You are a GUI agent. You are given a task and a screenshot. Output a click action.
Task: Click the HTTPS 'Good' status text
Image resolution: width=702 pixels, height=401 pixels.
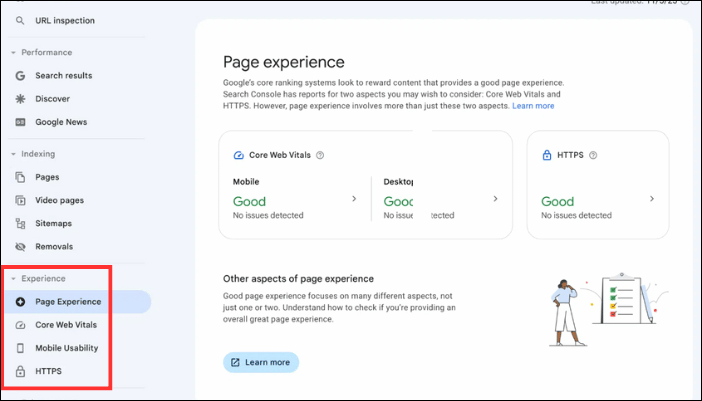(557, 201)
